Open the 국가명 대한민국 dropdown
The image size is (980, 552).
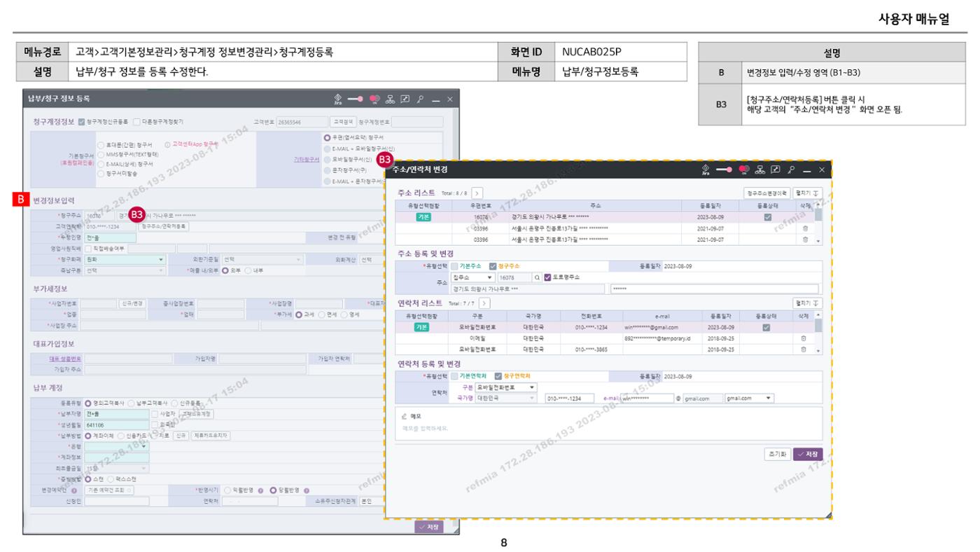pos(506,398)
